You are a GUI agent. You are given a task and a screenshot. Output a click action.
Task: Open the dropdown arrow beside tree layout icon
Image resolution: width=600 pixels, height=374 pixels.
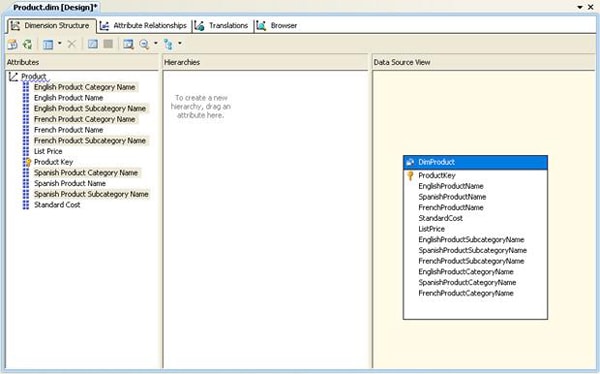(x=180, y=44)
